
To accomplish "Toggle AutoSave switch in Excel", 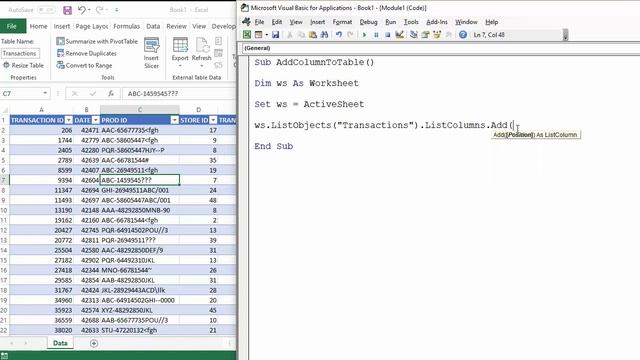I will (x=46, y=10).
